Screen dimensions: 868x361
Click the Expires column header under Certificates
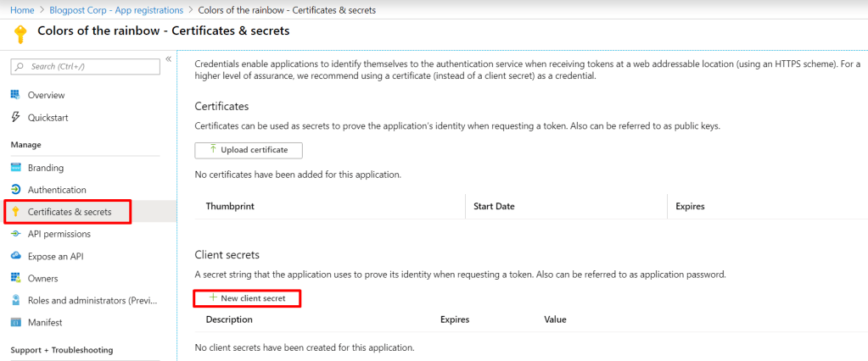pyautogui.click(x=690, y=206)
